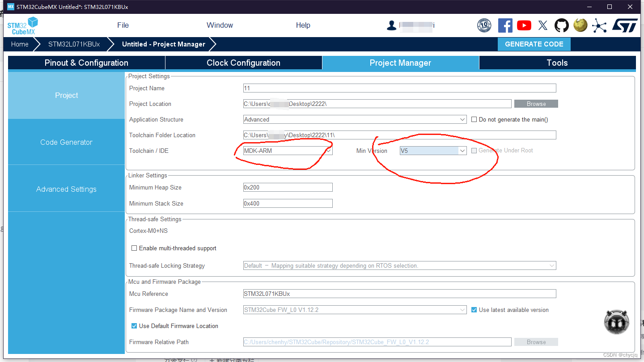Click the Mcu Reference field

coord(400,294)
